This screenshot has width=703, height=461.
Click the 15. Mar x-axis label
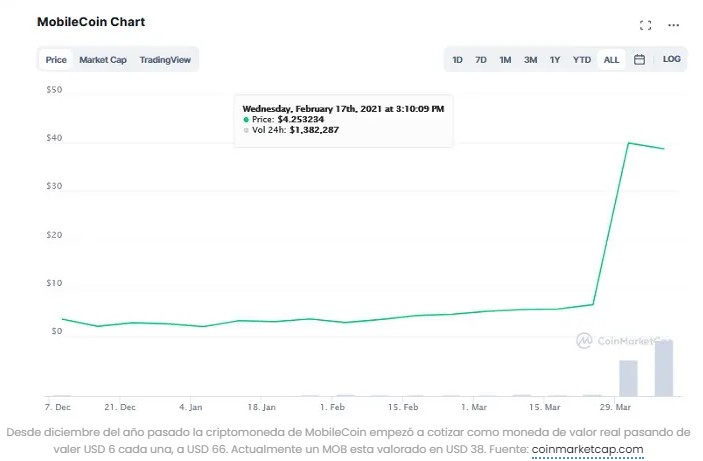click(x=544, y=407)
